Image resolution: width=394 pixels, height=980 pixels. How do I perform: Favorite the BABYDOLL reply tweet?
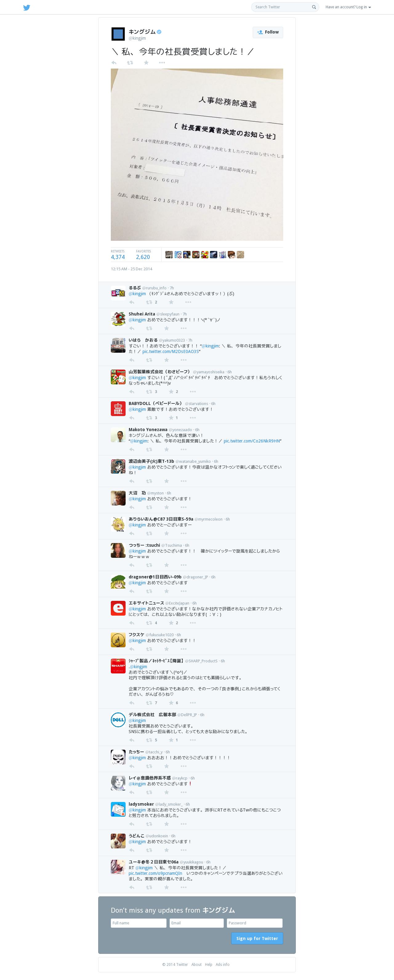tap(171, 418)
